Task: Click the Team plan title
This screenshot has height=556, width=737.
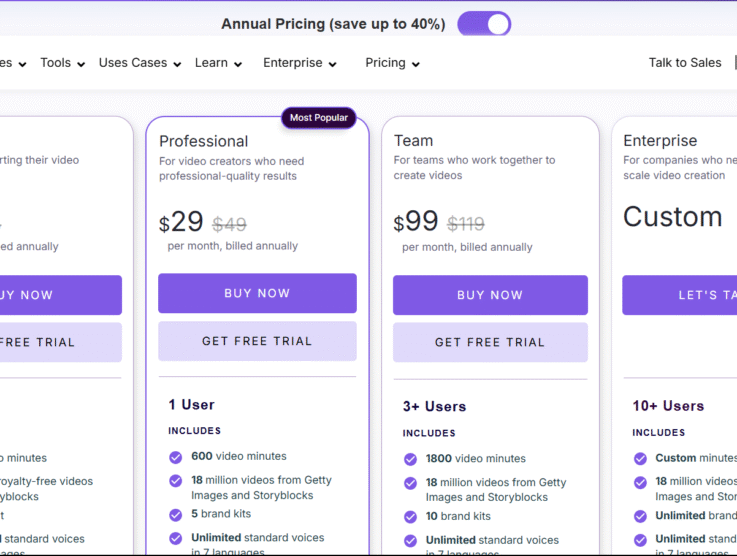Action: tap(414, 141)
